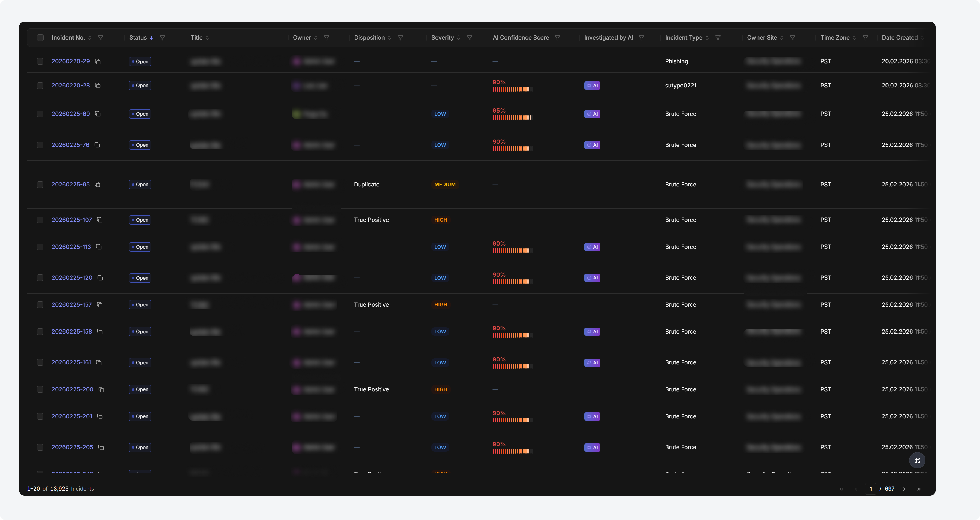
Task: Toggle the select-all header checkbox
Action: tap(40, 38)
